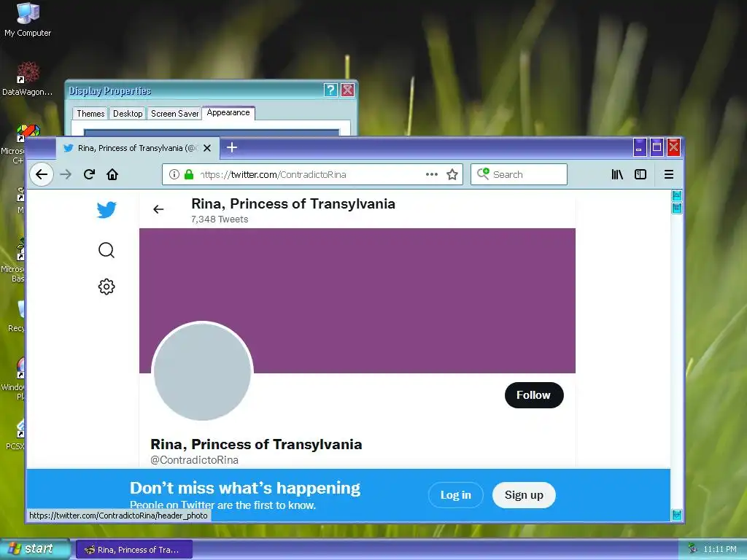
Task: Open Firefox hamburger menu
Action: coord(669,174)
